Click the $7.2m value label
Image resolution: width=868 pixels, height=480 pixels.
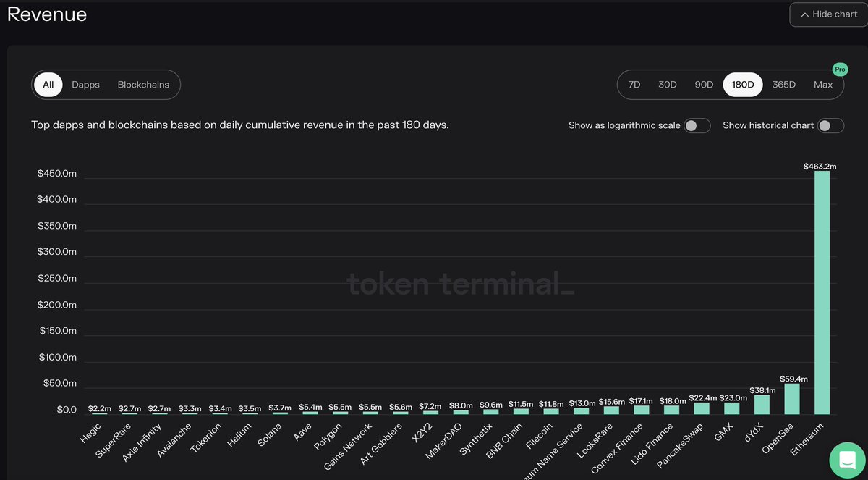430,406
